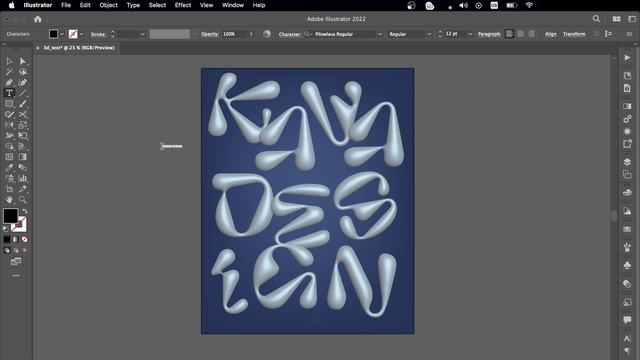The width and height of the screenshot is (640, 360).
Task: Open stroke color dropdown in control bar
Action: (x=82, y=34)
